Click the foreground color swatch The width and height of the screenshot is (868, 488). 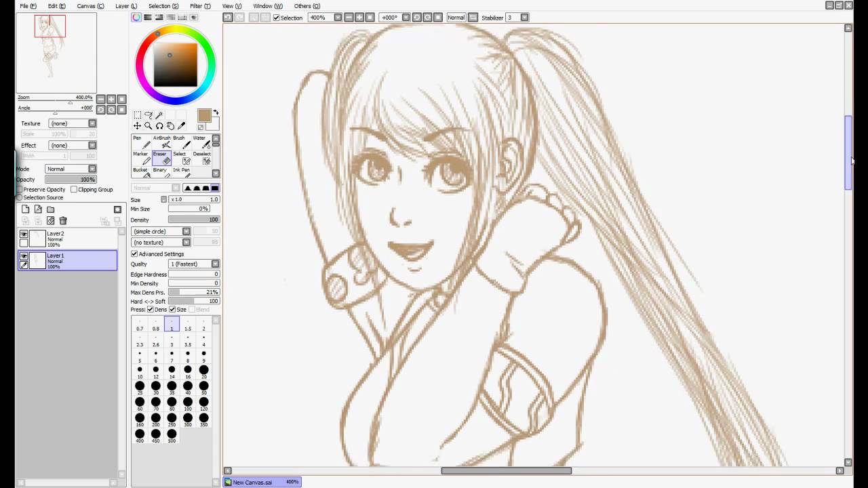coord(204,116)
